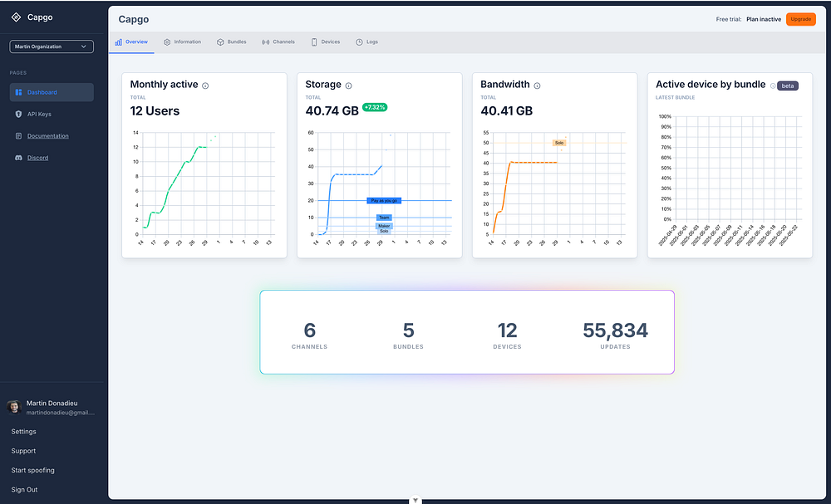
Task: Click the Bundles cube icon
Action: (x=220, y=42)
